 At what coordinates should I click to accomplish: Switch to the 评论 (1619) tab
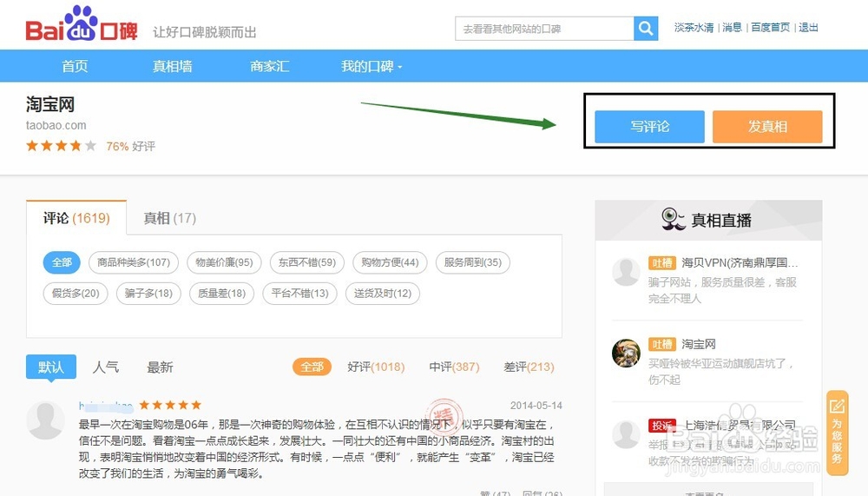(x=76, y=218)
